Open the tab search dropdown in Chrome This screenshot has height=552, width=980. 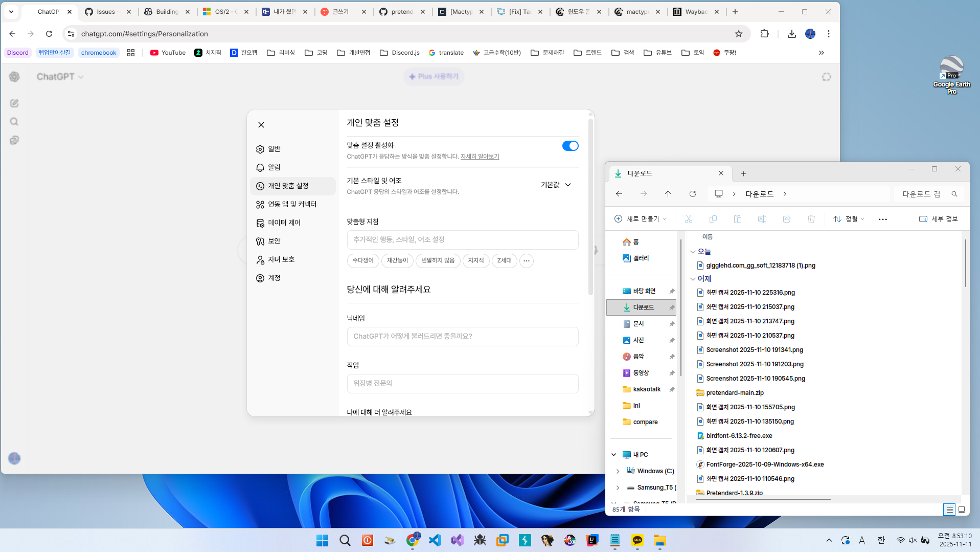[11, 12]
